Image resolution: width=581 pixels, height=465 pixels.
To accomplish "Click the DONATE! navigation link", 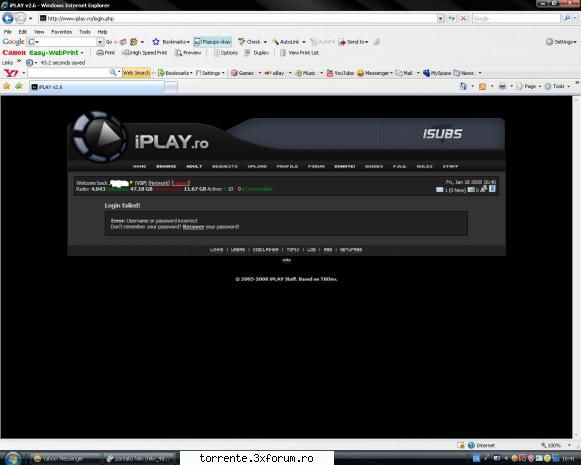I will click(x=345, y=166).
